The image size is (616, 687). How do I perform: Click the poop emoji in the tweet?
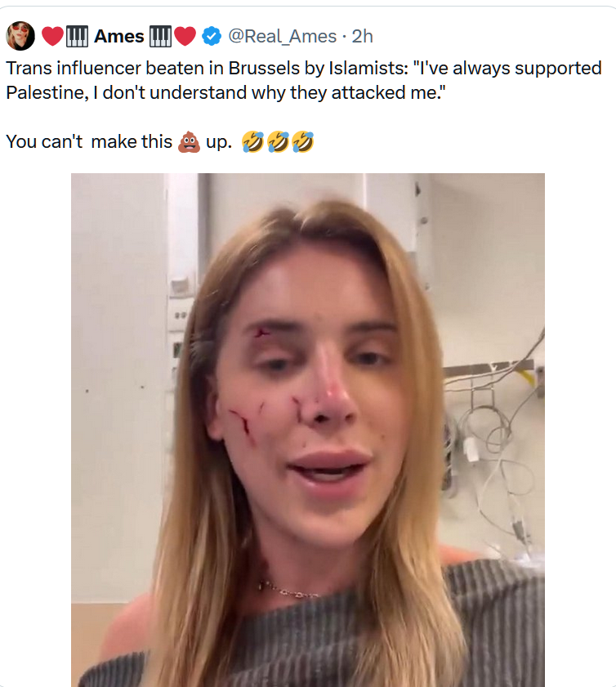pos(187,142)
